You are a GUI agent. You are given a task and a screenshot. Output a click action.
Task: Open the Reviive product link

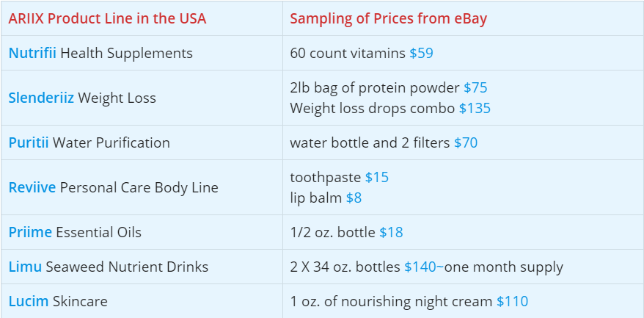[x=32, y=187]
